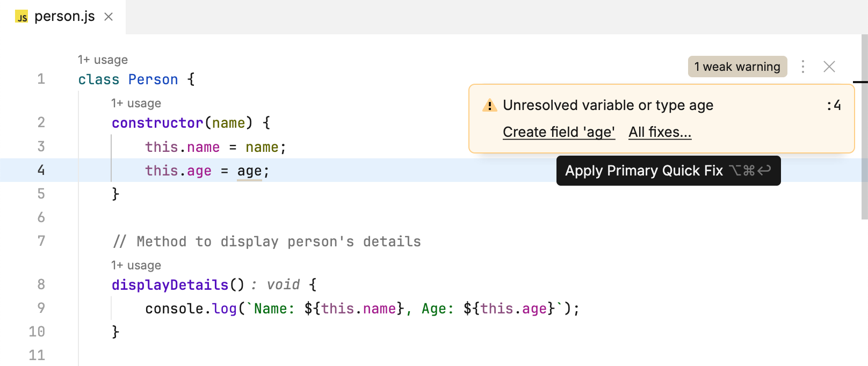Apply the "Create field 'age'" quick fix
The width and height of the screenshot is (868, 366).
pos(559,132)
